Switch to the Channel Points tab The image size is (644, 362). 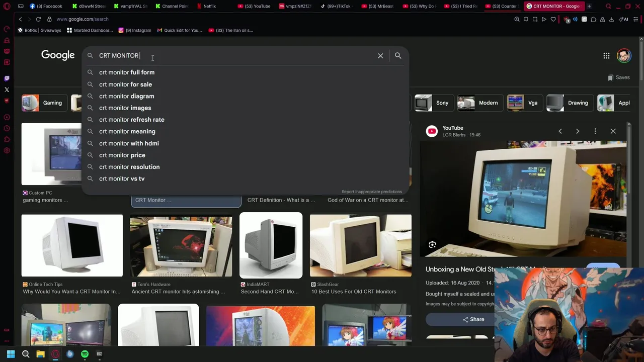pos(172,6)
